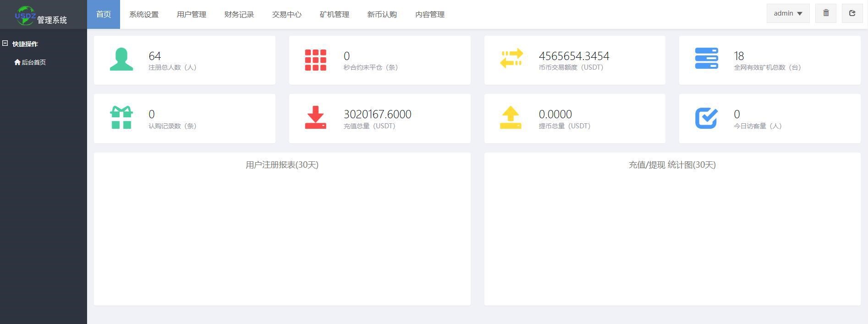Image resolution: width=868 pixels, height=324 pixels.
Task: Switch to the 财务记录 tab
Action: tap(239, 15)
